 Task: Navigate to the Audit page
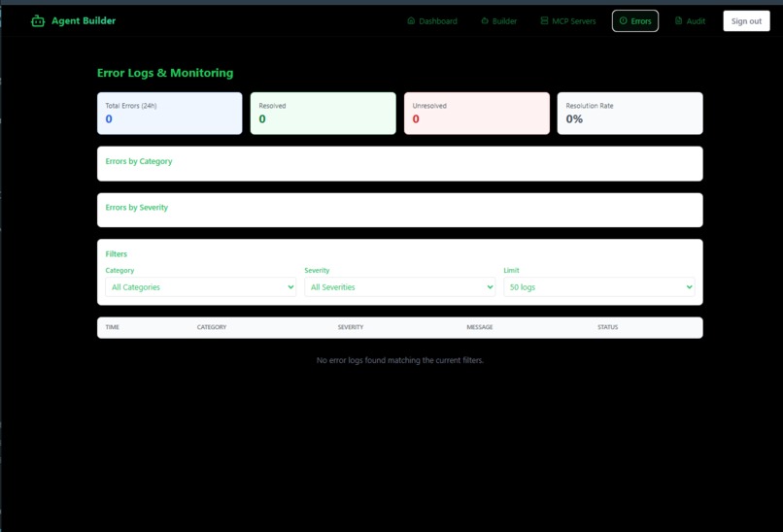coord(690,21)
